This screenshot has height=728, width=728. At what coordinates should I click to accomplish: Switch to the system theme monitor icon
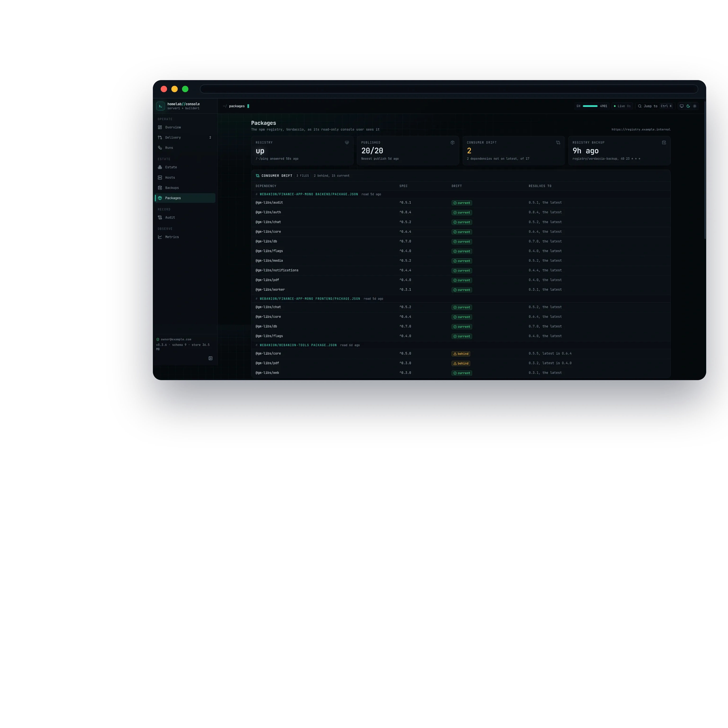coord(682,106)
